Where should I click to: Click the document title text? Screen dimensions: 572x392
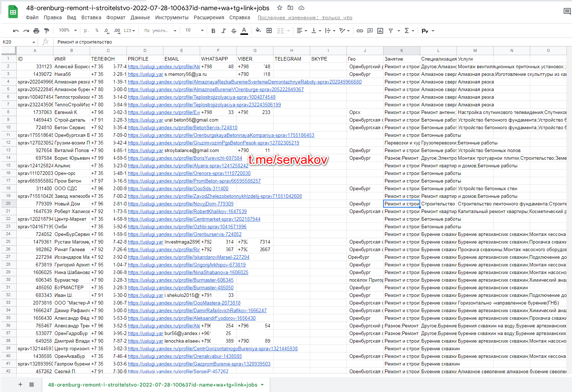pos(148,8)
